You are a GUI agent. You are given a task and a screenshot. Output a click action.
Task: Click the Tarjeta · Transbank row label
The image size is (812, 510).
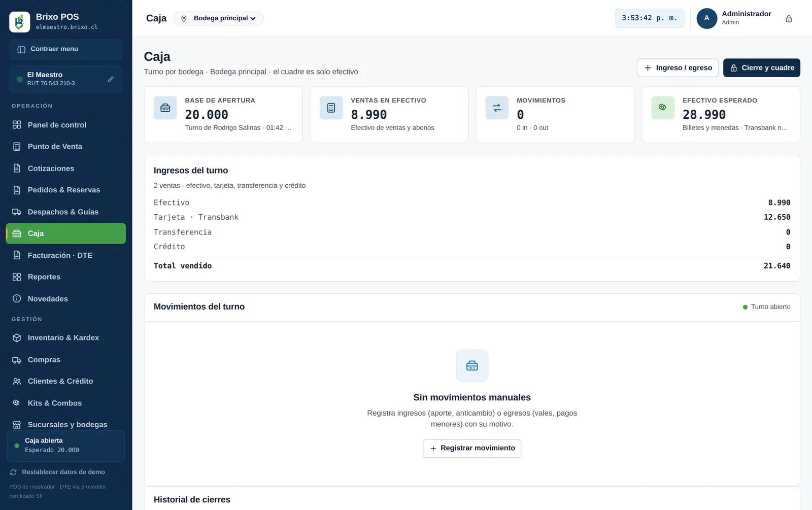[196, 217]
